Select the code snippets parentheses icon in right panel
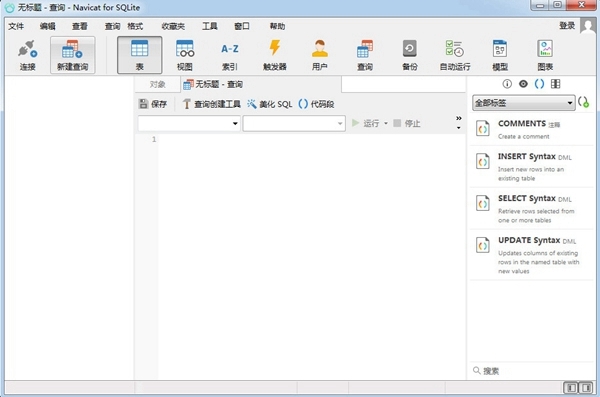Screen dimensions: 600x397 tap(539, 84)
